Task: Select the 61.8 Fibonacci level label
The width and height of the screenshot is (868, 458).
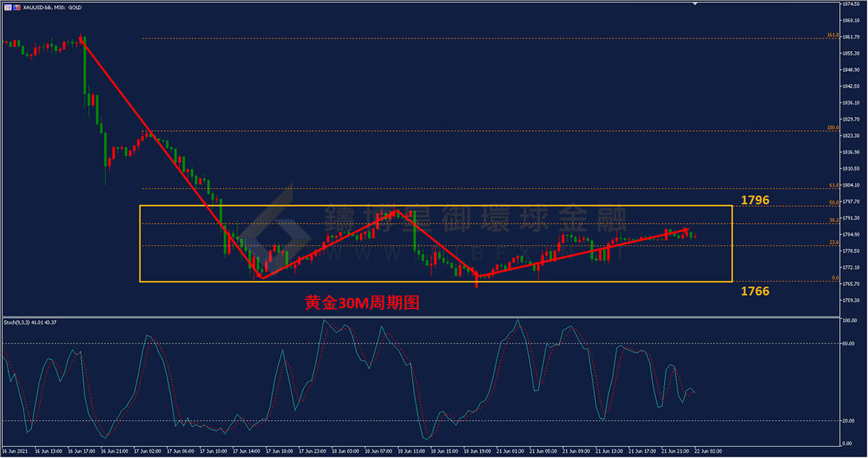Action: (x=833, y=185)
